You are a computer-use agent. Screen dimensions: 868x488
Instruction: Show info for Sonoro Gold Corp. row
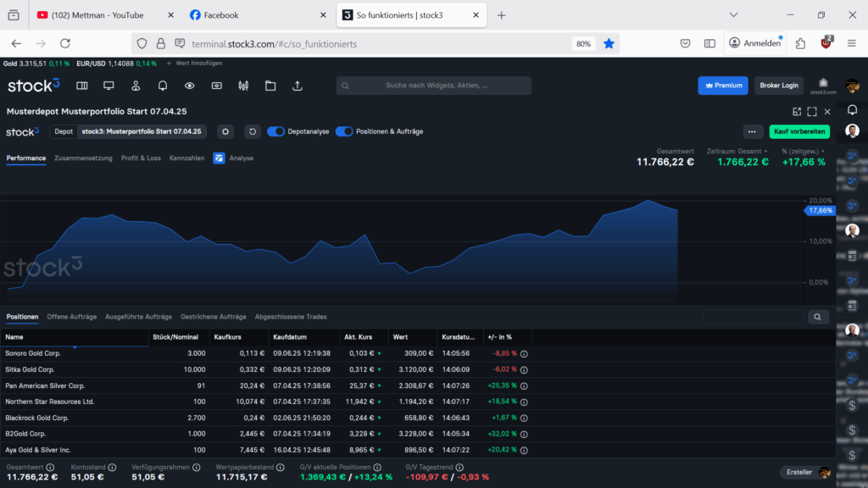coord(524,353)
